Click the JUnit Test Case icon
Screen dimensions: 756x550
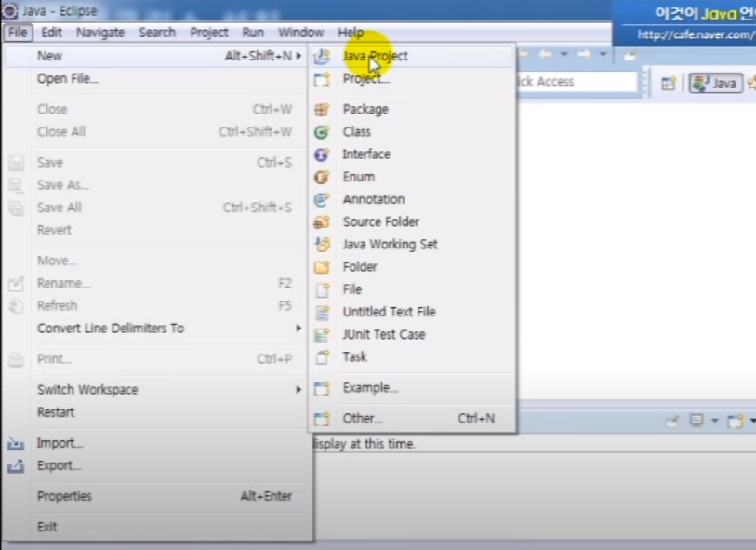[x=322, y=334]
